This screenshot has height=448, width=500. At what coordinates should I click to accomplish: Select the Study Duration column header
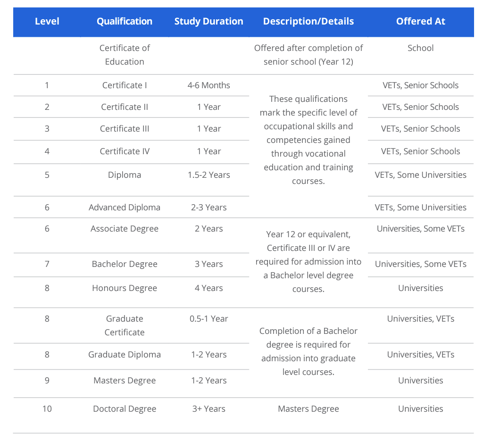[208, 21]
